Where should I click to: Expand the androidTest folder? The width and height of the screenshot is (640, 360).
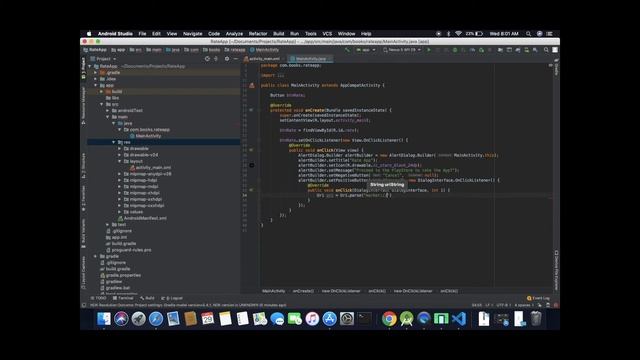tap(108, 111)
